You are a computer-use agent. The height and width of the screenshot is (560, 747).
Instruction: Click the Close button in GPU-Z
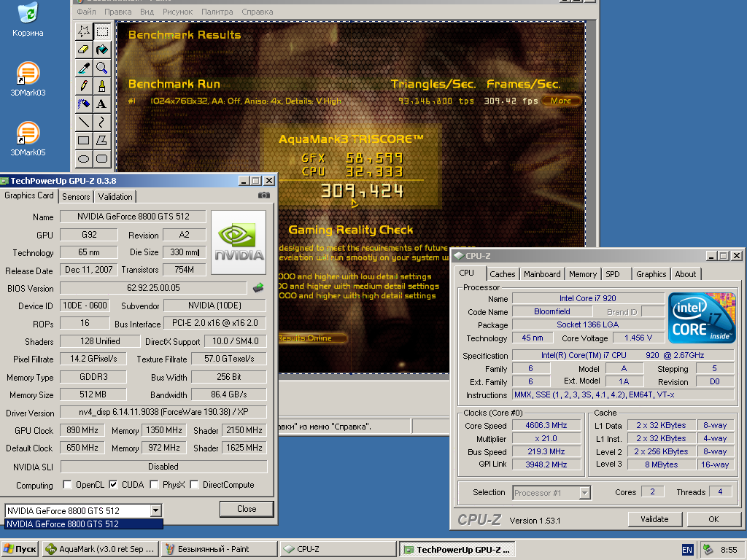(x=247, y=509)
